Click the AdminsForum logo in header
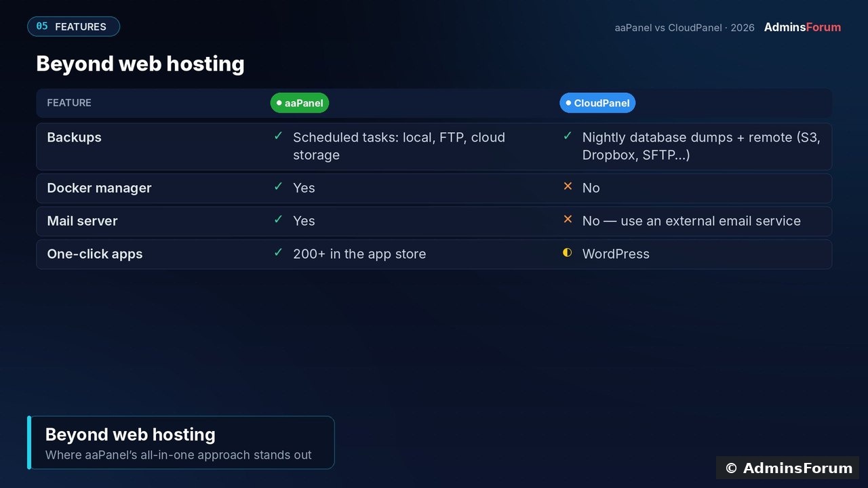 point(802,27)
